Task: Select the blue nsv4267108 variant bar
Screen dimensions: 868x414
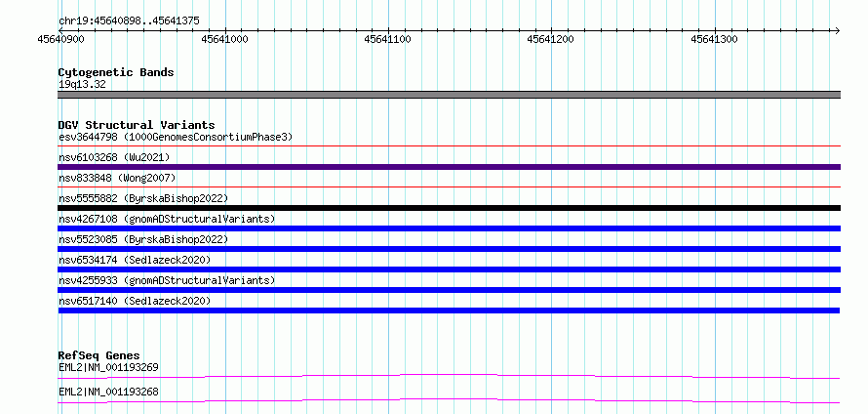Action: coord(449,228)
